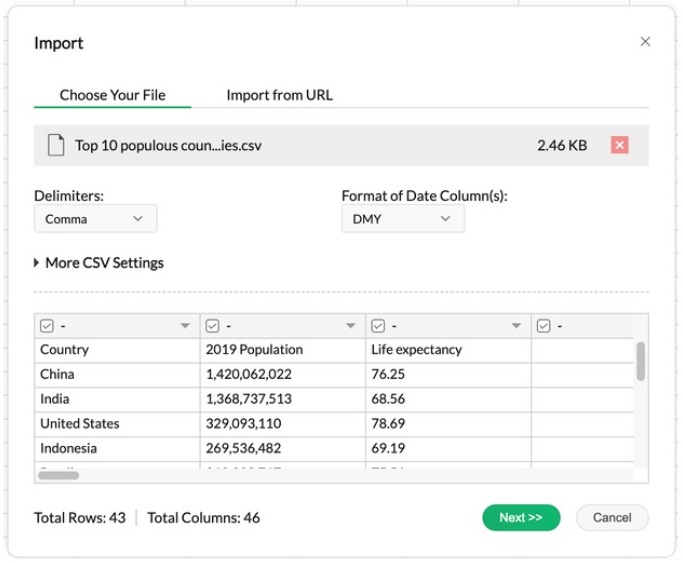Select the Choose Your File tab
683x563 pixels.
click(x=112, y=95)
